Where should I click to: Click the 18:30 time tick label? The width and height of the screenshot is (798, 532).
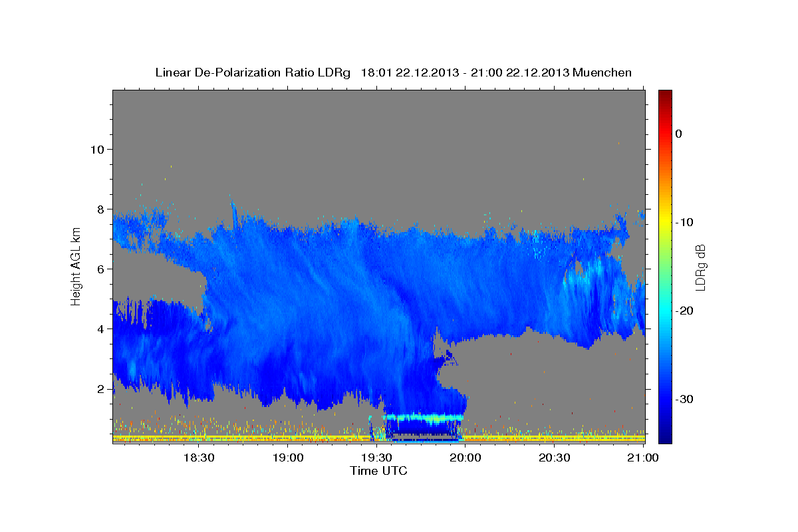click(198, 458)
